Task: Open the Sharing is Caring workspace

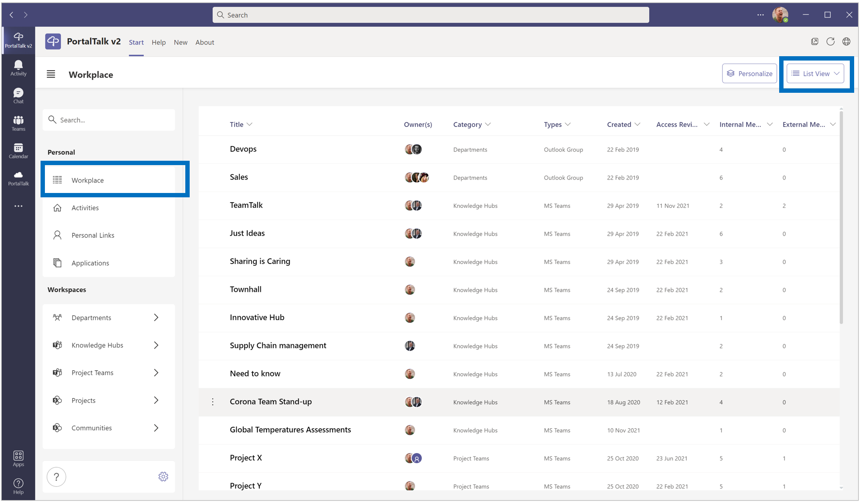Action: (260, 261)
